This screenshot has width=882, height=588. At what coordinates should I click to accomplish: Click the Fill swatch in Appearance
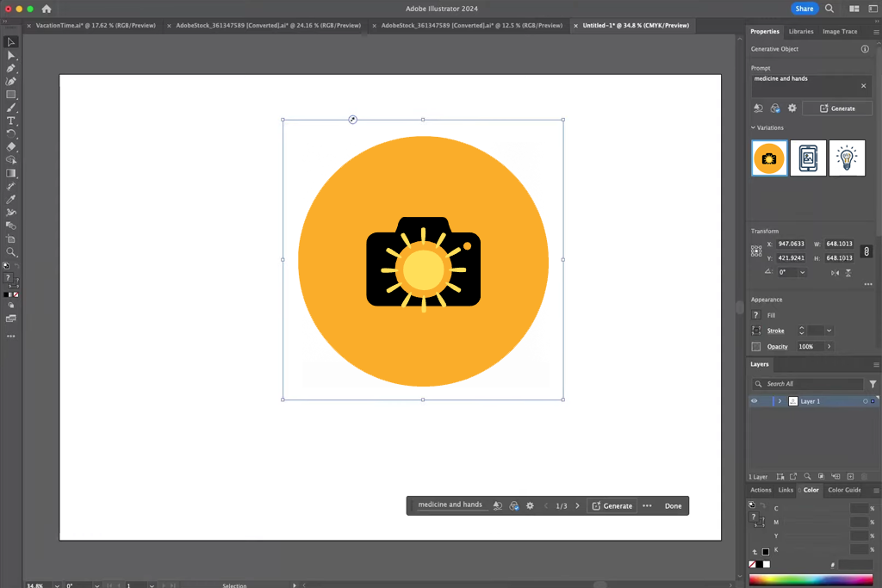pos(756,315)
